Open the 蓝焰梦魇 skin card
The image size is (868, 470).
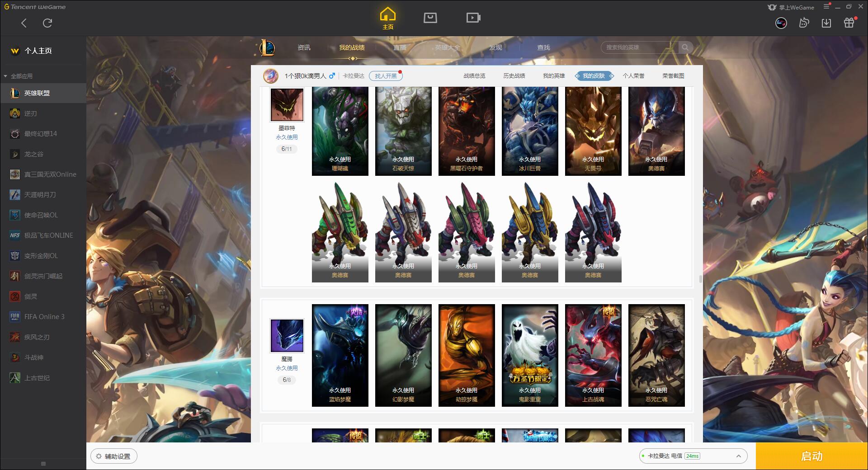pos(340,355)
